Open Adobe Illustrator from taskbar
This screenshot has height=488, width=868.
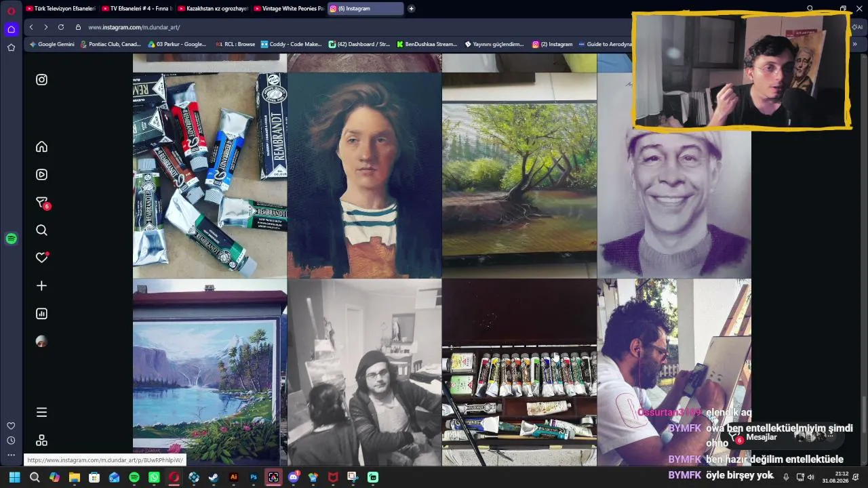click(234, 477)
